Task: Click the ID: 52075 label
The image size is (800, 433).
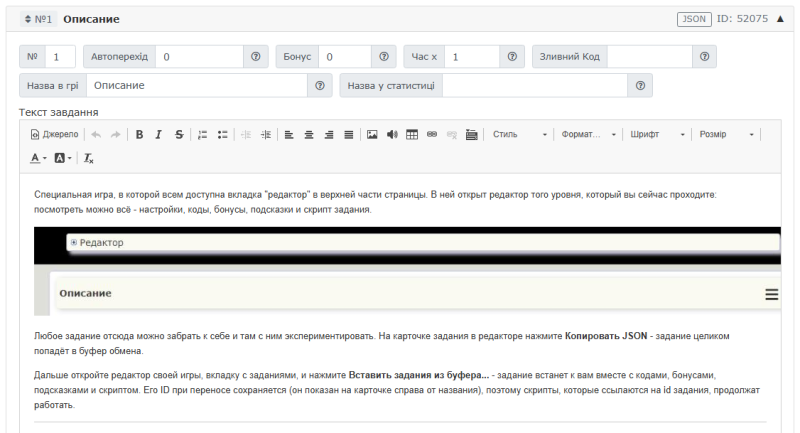Action: [x=742, y=19]
